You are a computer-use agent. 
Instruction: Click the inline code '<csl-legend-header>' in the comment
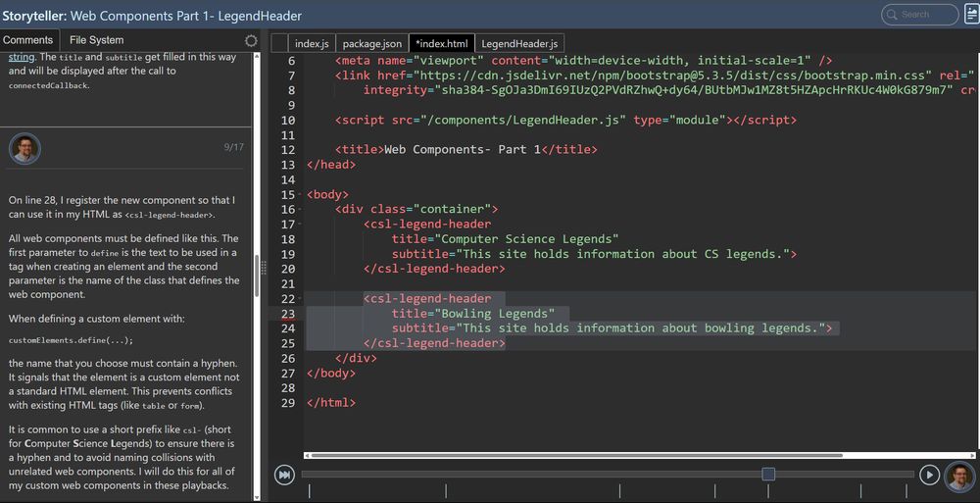point(170,215)
